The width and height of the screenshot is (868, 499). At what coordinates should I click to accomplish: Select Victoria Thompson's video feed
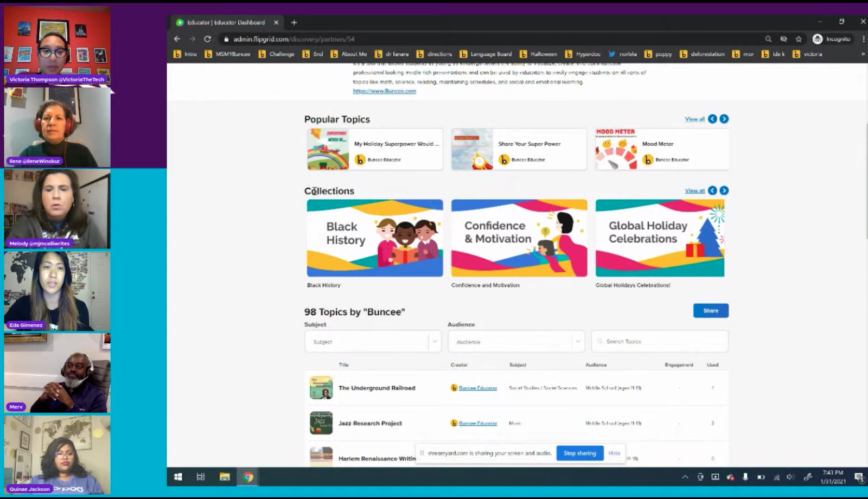point(58,46)
